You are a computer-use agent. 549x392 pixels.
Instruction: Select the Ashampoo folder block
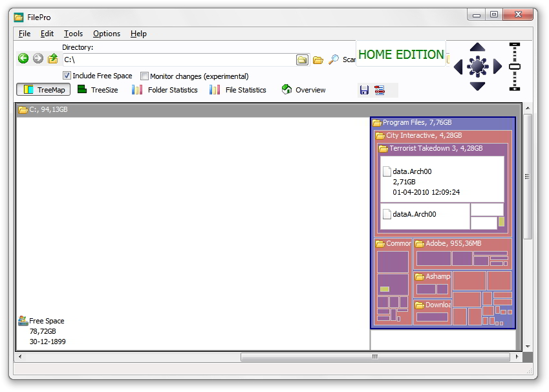[433, 284]
